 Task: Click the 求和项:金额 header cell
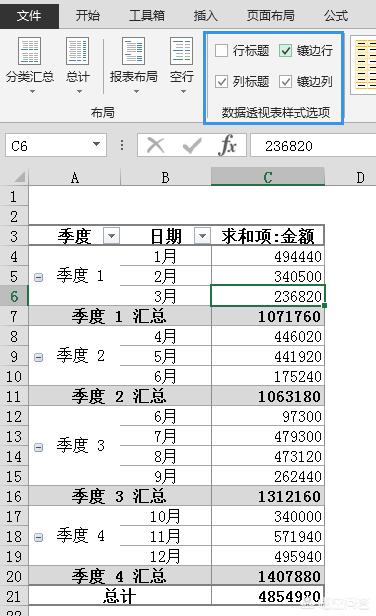coord(268,236)
